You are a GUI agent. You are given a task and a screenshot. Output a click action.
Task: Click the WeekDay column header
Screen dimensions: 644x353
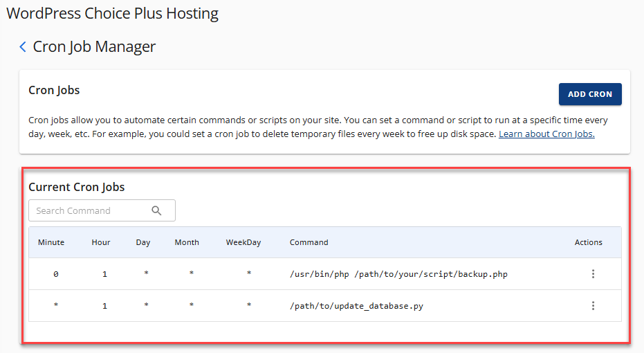point(243,242)
